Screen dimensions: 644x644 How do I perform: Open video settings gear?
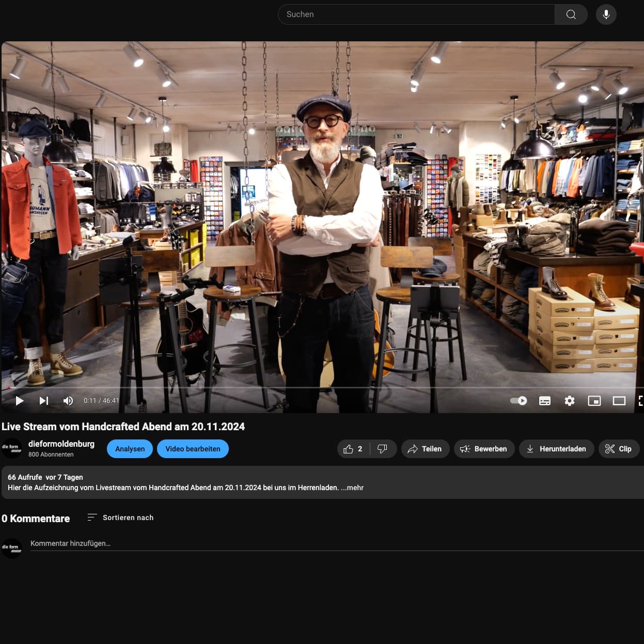569,401
